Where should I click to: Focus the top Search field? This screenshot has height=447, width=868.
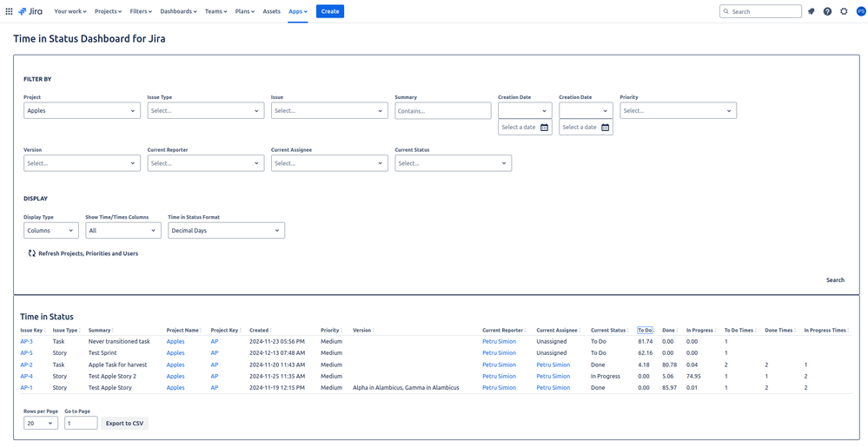coord(760,11)
